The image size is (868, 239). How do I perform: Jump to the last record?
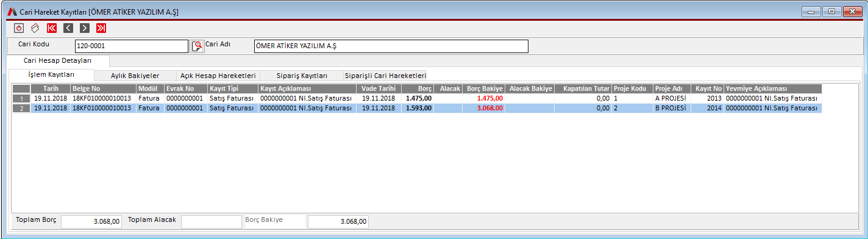tap(101, 27)
